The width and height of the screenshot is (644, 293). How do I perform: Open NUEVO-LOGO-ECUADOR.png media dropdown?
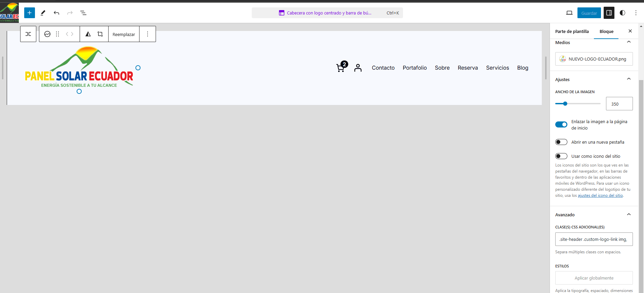[594, 59]
